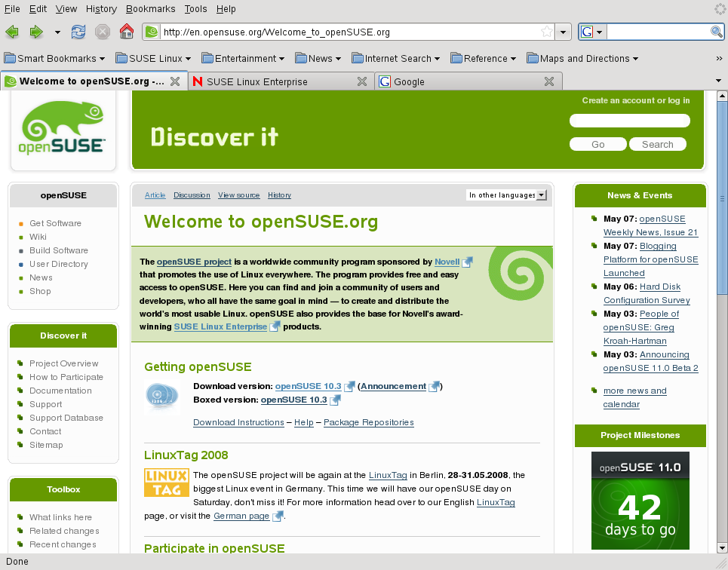Open the Support Database link

[x=66, y=418]
